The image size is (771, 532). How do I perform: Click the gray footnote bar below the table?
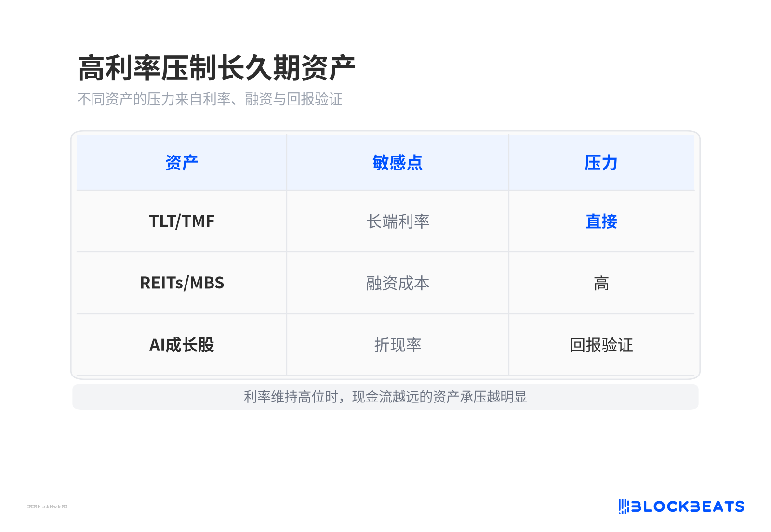pos(385,397)
